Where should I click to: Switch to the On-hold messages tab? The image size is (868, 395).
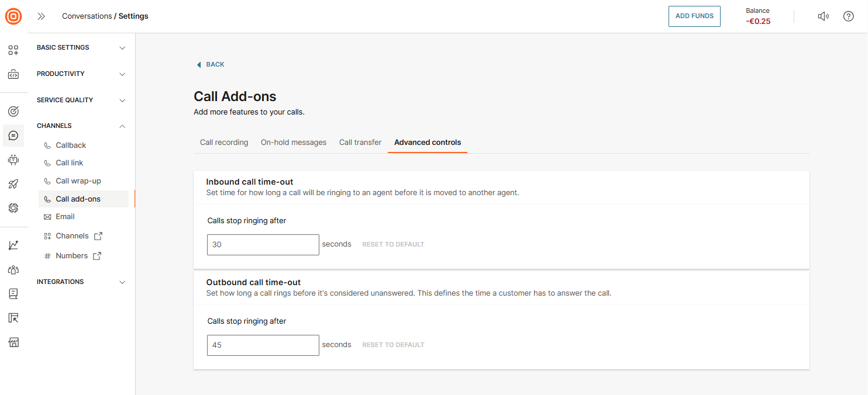294,143
